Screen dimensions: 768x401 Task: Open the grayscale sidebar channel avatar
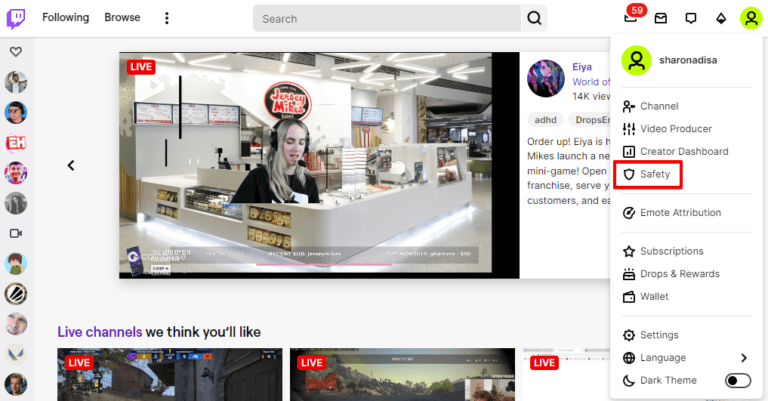point(16,203)
